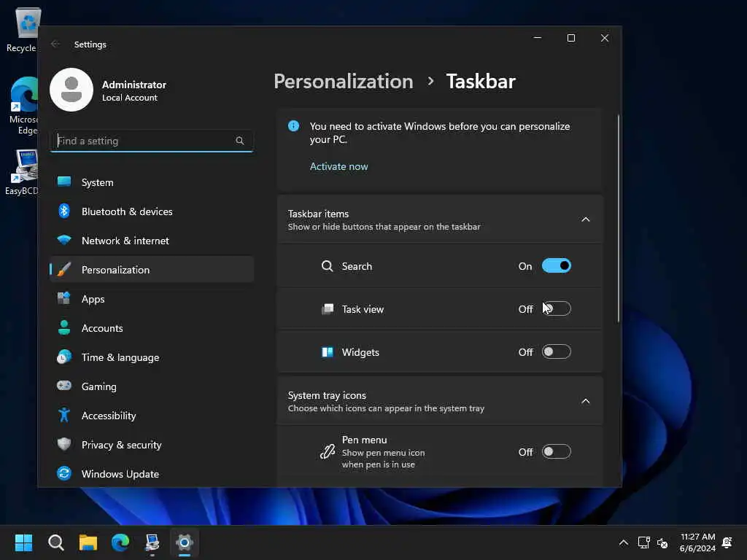
Task: Open the notification bell icon
Action: [727, 542]
